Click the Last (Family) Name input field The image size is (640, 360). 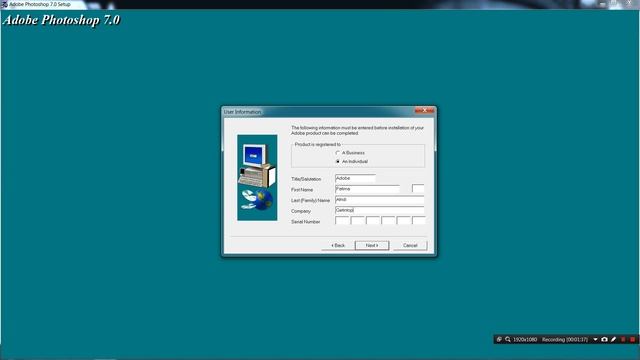click(380, 200)
